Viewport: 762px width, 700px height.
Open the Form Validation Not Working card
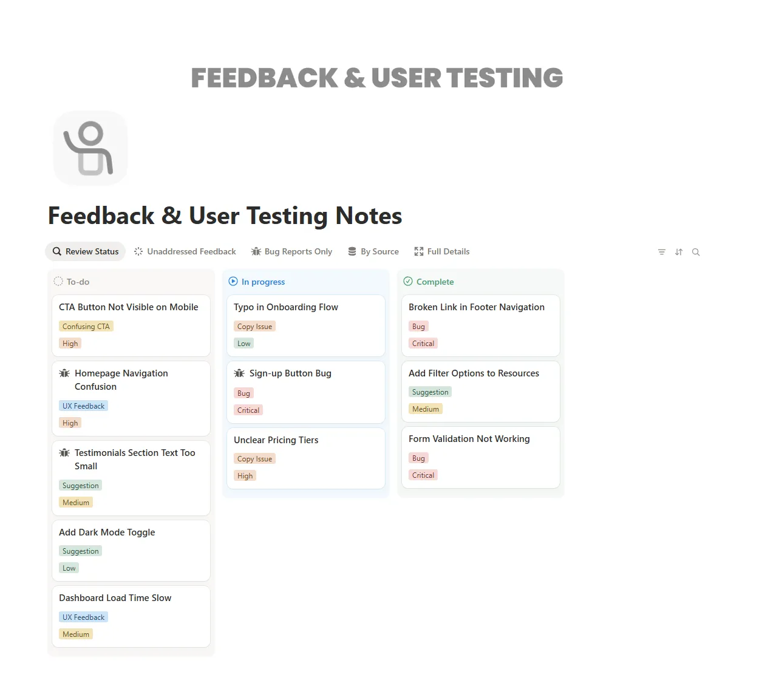point(469,438)
